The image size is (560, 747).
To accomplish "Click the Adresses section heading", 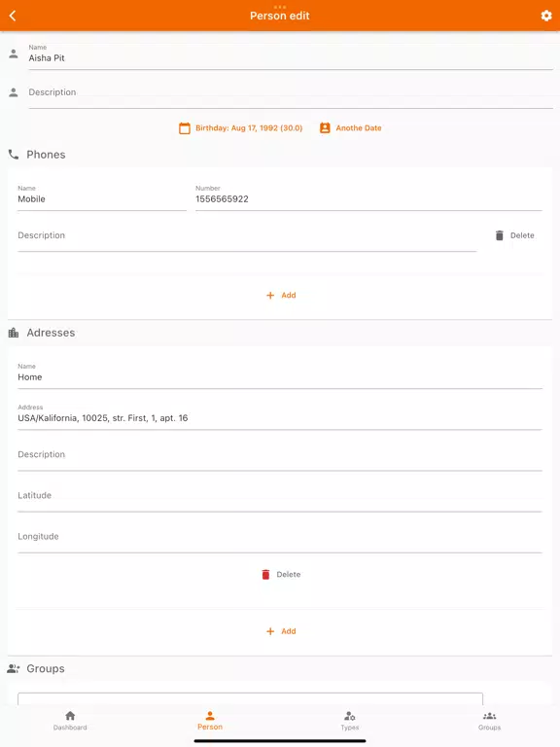I will pos(51,333).
